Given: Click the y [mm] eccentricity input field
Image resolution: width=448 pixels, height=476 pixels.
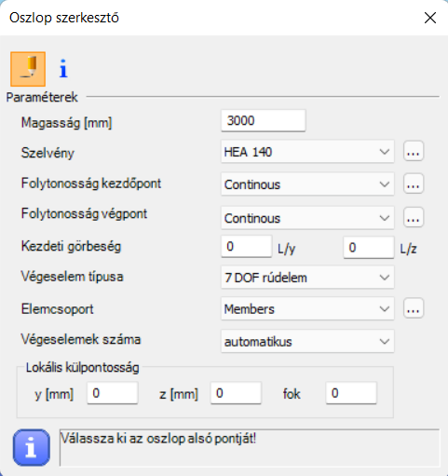Looking at the screenshot, I should 113,393.
